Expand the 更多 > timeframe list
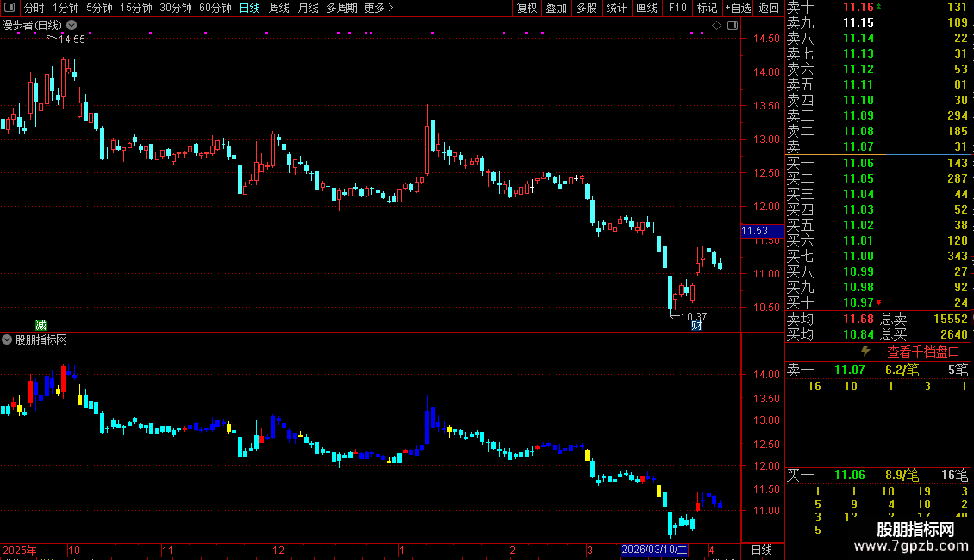Image resolution: width=974 pixels, height=560 pixels. 379,8
